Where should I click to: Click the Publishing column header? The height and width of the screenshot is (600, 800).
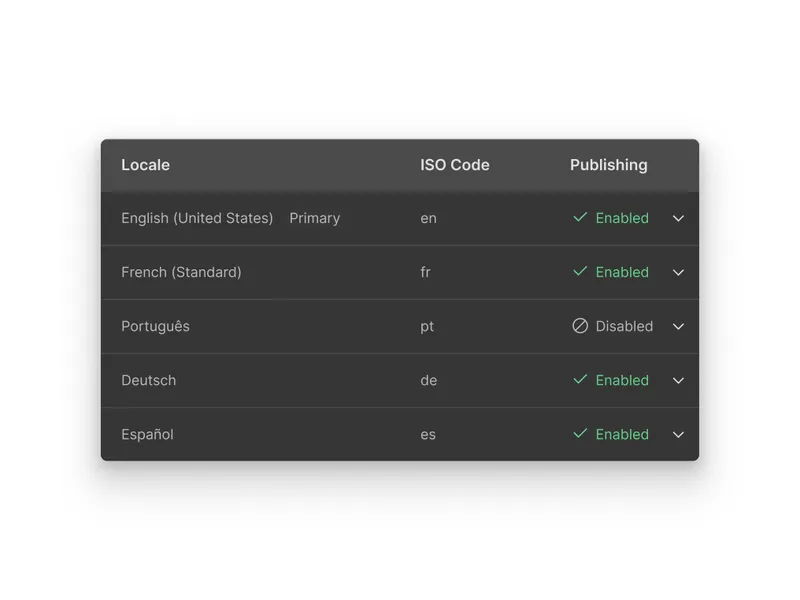[608, 165]
